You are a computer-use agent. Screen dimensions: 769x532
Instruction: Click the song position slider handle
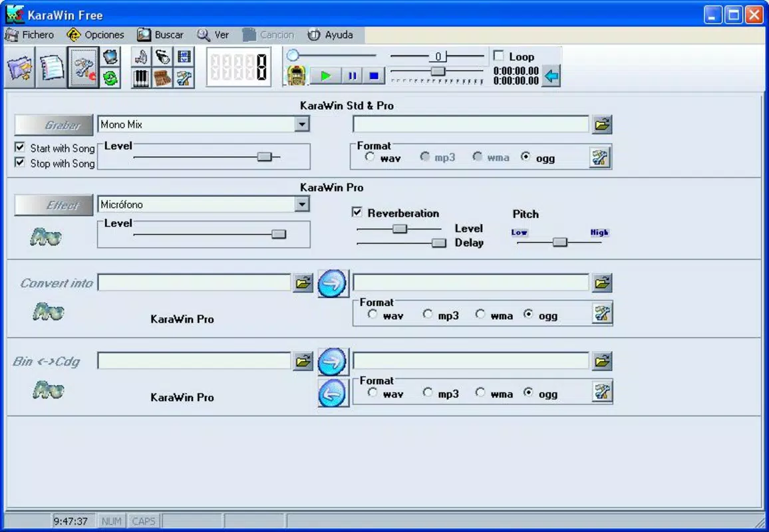[293, 55]
